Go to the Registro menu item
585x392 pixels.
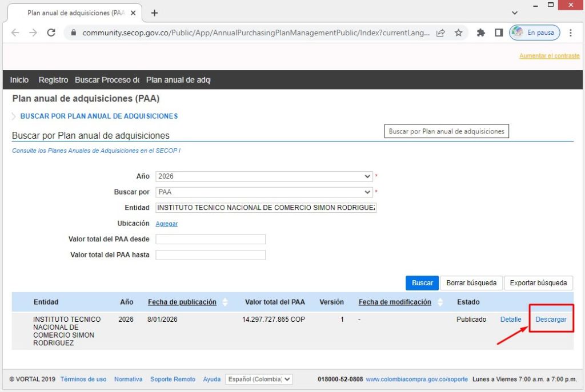point(53,80)
